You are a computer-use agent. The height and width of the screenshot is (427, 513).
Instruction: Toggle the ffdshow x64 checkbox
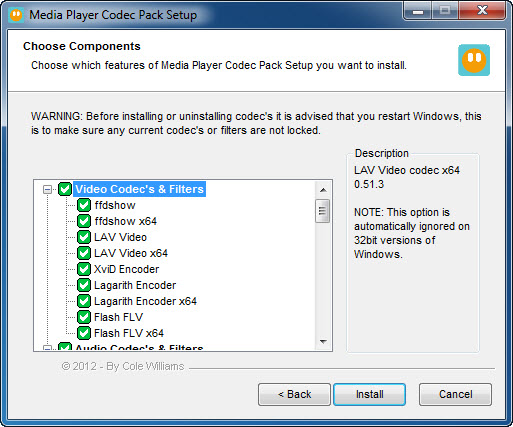click(x=84, y=221)
